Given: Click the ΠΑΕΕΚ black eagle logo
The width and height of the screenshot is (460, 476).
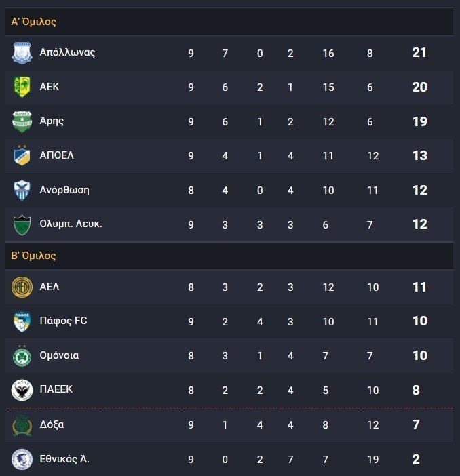Looking at the screenshot, I should tap(22, 390).
